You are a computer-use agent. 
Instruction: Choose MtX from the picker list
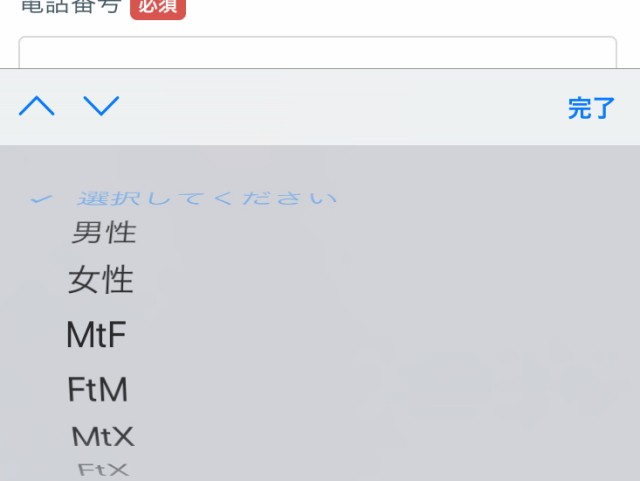point(103,436)
